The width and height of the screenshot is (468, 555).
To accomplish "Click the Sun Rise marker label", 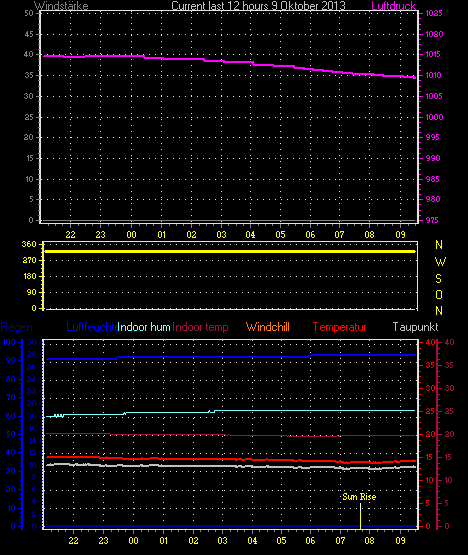I will click(359, 497).
